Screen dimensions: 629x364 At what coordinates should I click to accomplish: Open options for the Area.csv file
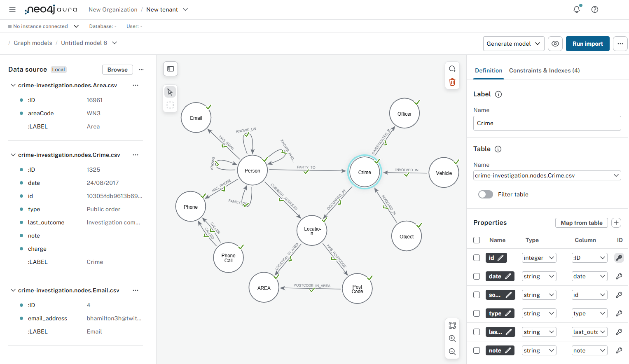point(136,85)
